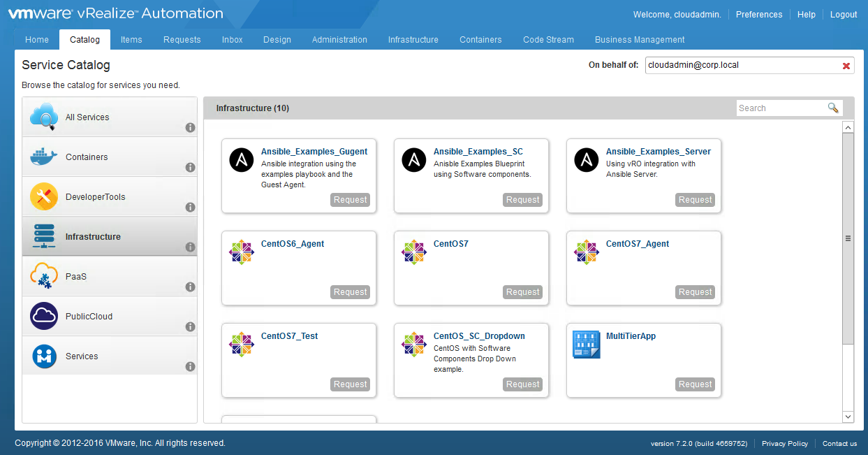Open the PublicCloud service icon

[x=44, y=317]
